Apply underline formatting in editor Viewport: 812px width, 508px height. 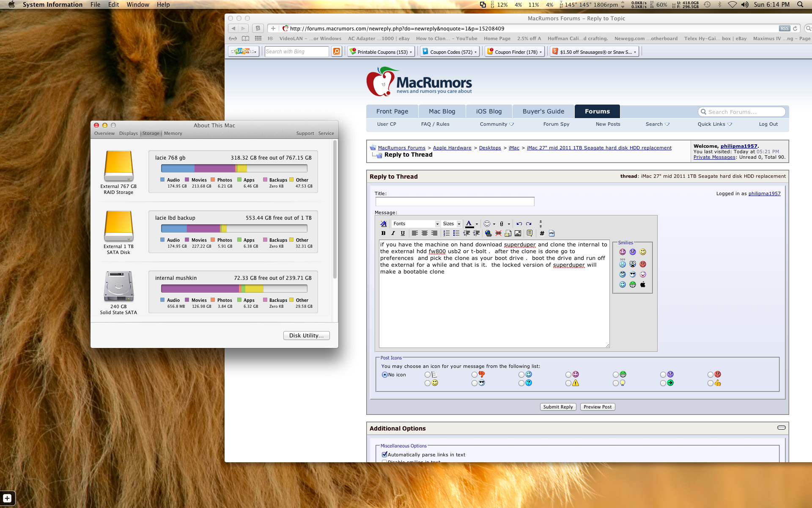coord(403,233)
